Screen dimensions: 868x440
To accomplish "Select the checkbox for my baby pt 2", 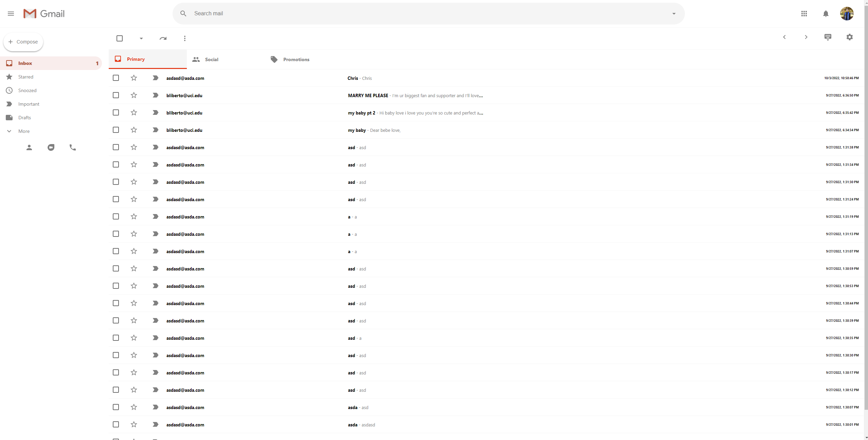I will [x=116, y=112].
